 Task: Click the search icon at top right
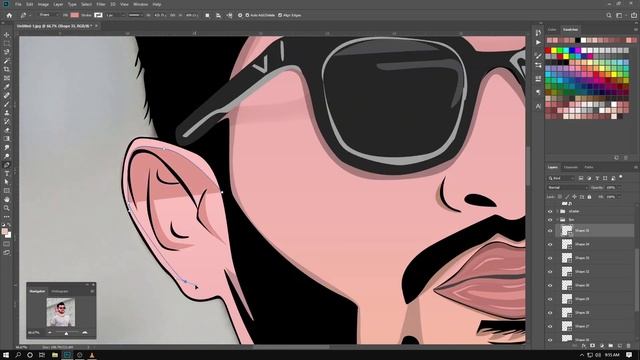pos(609,15)
